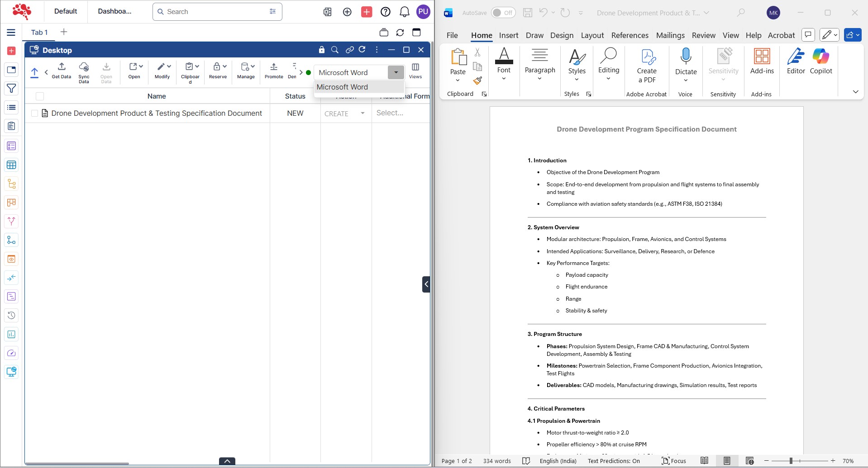Click the Promote toolbar icon
868x468 pixels.
coord(274,67)
